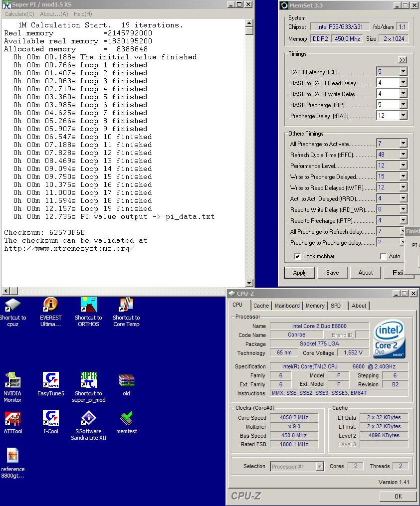Viewport: 420px width, 506px height.
Task: Click Checksum: 62573F6E text line
Action: pyautogui.click(x=44, y=232)
